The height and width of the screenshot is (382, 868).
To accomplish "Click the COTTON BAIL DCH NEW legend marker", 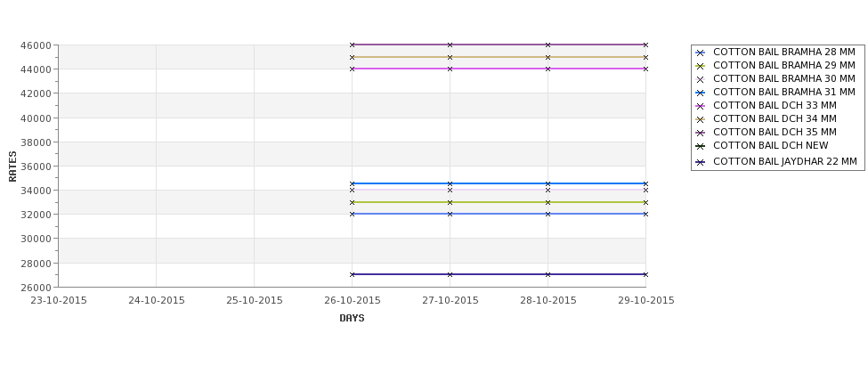I will coord(701,146).
